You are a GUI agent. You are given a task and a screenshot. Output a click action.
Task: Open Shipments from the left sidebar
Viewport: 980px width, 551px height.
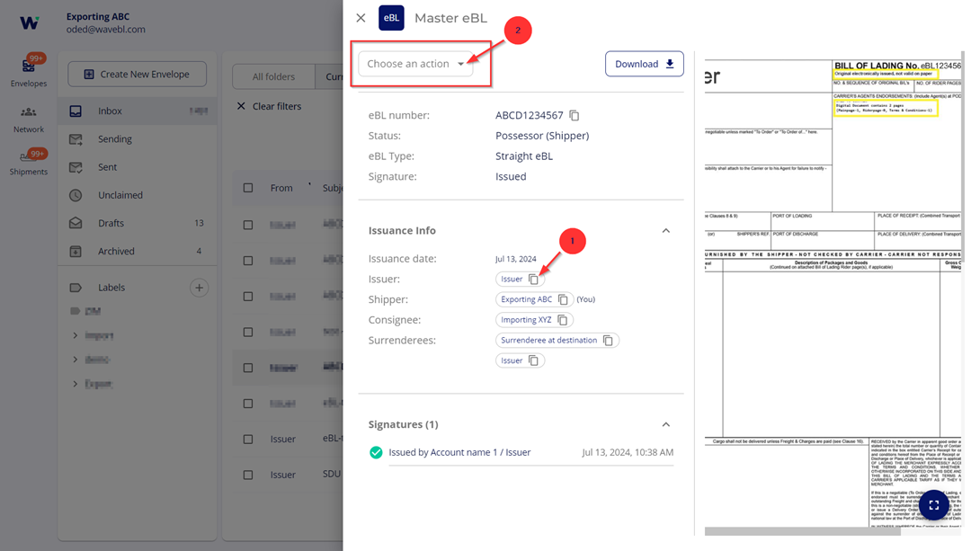coord(29,163)
